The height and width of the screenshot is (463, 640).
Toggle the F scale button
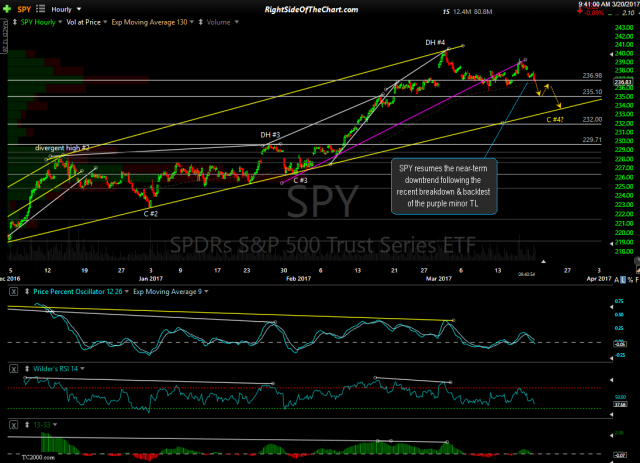[x=637, y=279]
